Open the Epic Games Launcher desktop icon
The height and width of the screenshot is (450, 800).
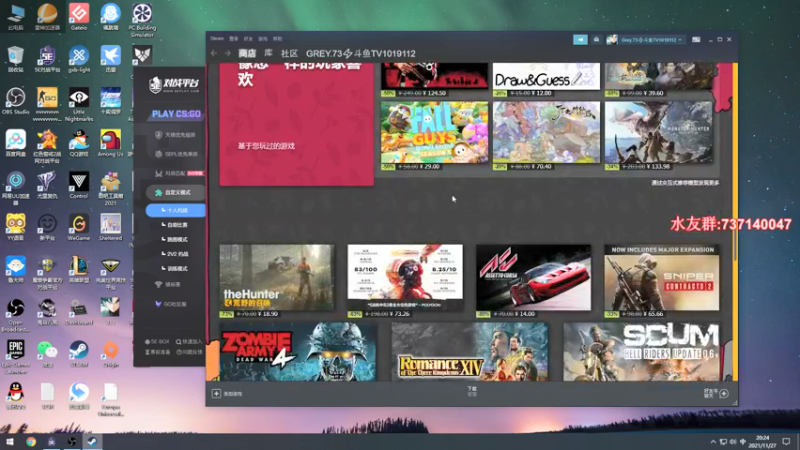pyautogui.click(x=16, y=356)
